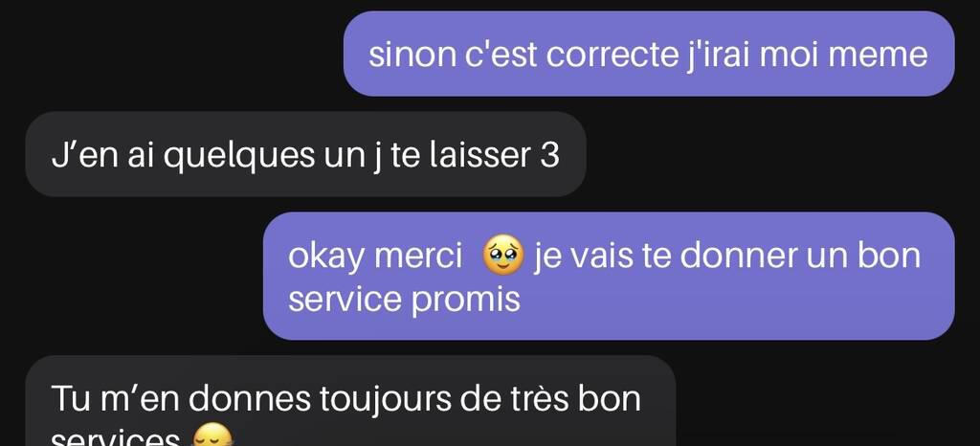
Task: Select the purple "je vais te donner" message bubble
Action: [x=608, y=276]
